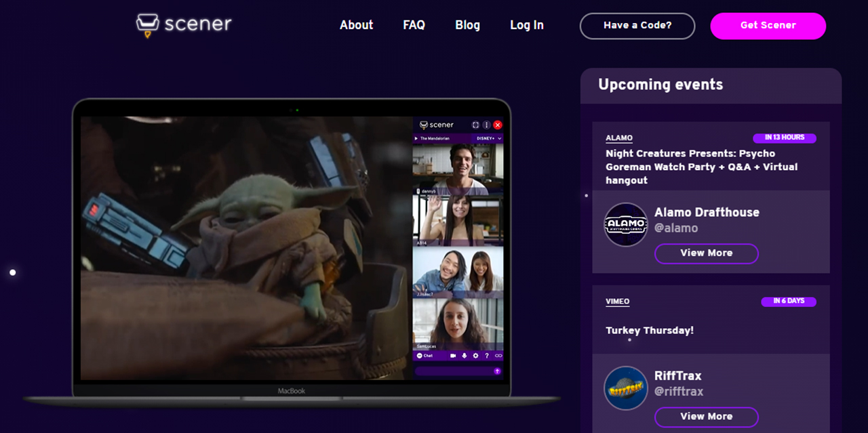Click the small Scener logo in the sidebar
Image resolution: width=868 pixels, height=433 pixels.
[x=437, y=125]
